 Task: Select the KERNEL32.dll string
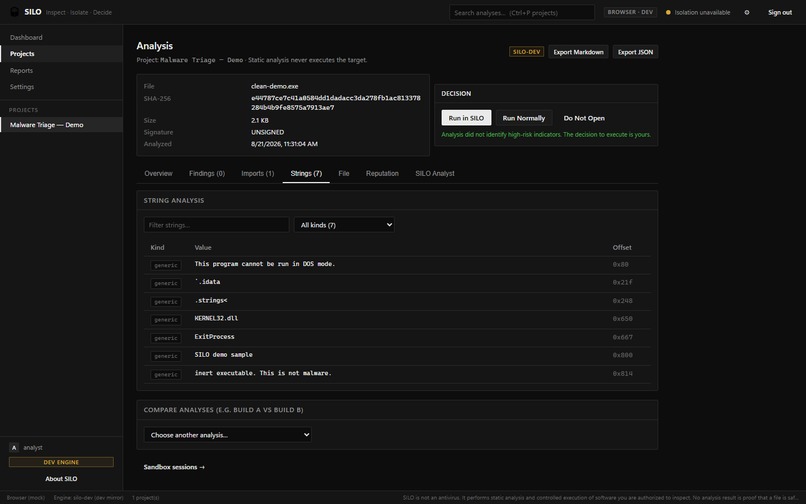pos(216,318)
